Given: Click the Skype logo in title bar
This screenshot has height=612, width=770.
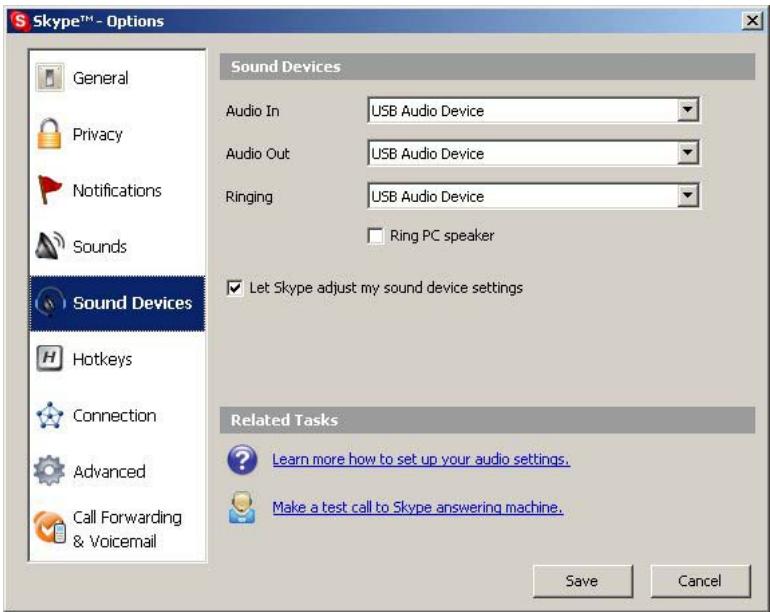Looking at the screenshot, I should [19, 21].
